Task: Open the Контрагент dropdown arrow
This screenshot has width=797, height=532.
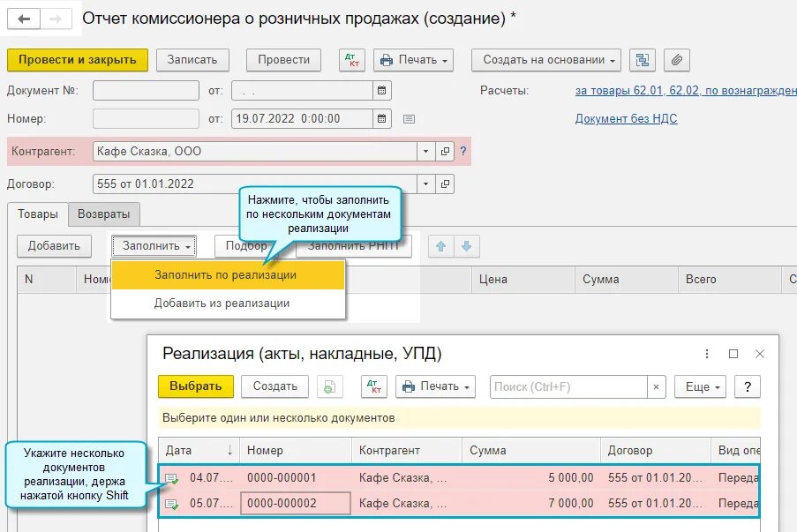Action: click(425, 152)
